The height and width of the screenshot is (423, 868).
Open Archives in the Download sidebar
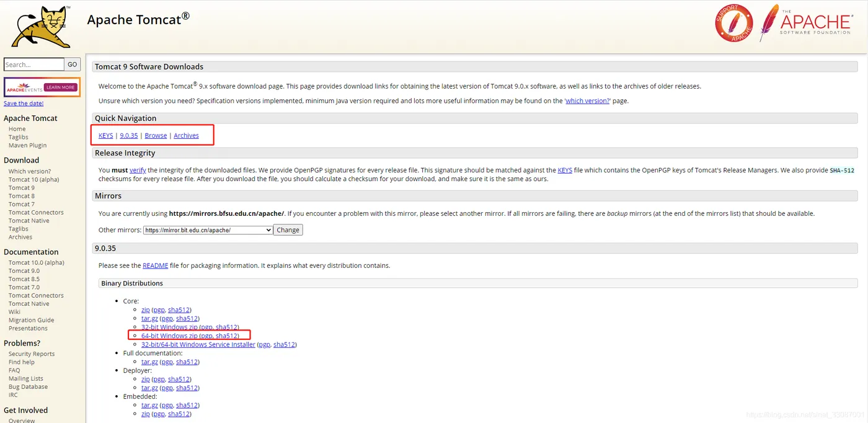click(x=20, y=237)
